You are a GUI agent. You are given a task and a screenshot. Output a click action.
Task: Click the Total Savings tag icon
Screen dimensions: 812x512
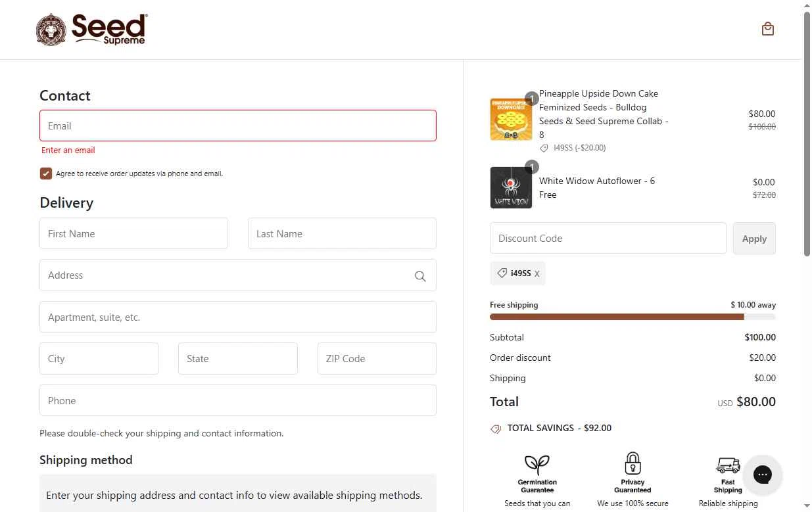click(496, 429)
